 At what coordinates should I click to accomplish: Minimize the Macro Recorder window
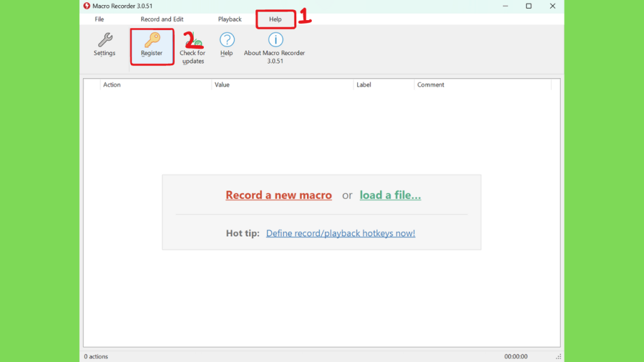(x=505, y=6)
